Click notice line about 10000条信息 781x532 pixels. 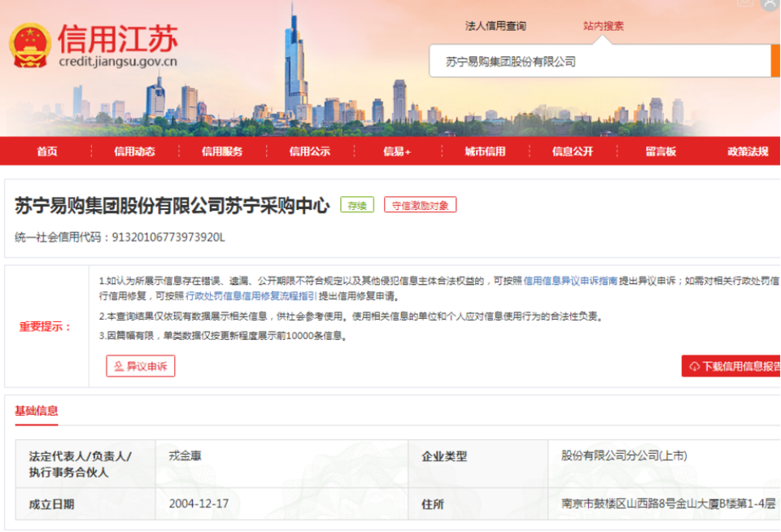[x=223, y=336]
